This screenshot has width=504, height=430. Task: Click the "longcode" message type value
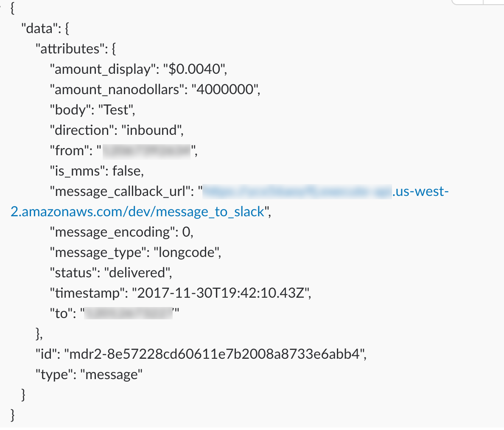point(186,253)
